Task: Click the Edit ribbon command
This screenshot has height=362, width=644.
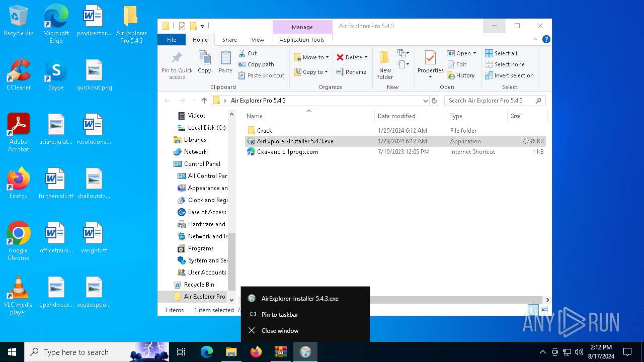Action: tap(457, 64)
